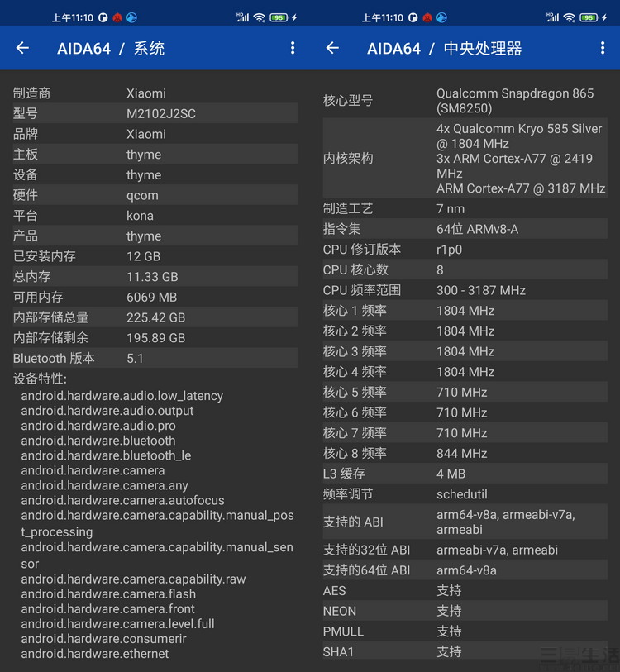
Task: Select the 硬件 value qcom
Action: pyautogui.click(x=142, y=195)
